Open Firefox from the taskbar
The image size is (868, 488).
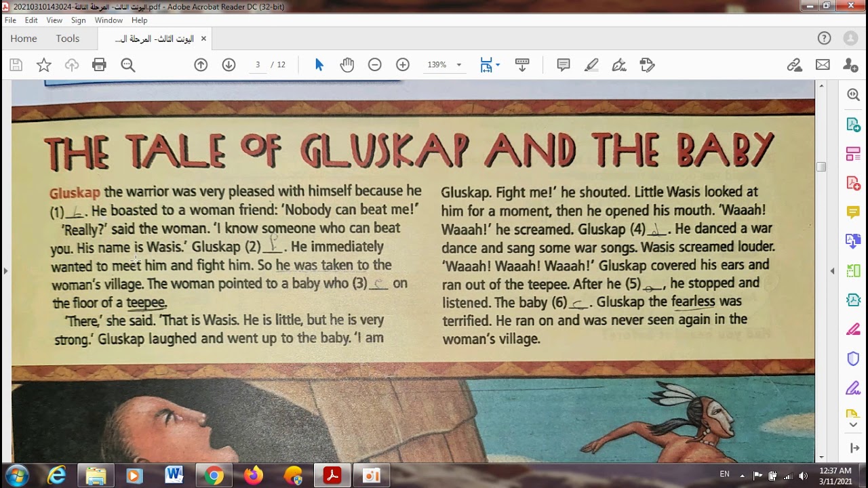point(254,476)
